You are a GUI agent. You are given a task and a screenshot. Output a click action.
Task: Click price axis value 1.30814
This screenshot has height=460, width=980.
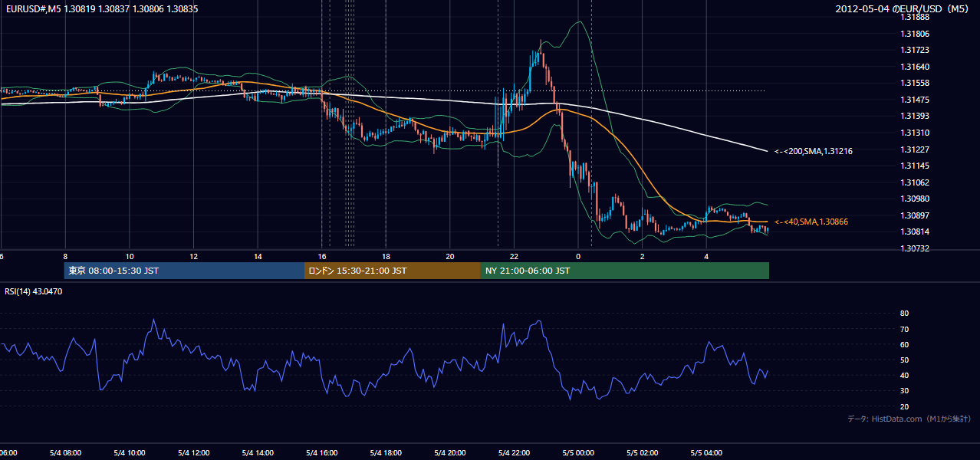915,232
